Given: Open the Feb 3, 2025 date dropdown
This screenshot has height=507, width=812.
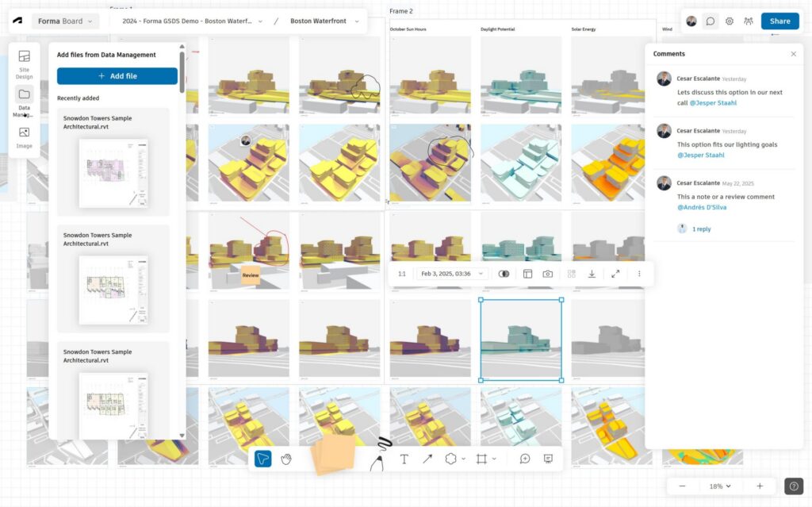Looking at the screenshot, I should coord(451,274).
